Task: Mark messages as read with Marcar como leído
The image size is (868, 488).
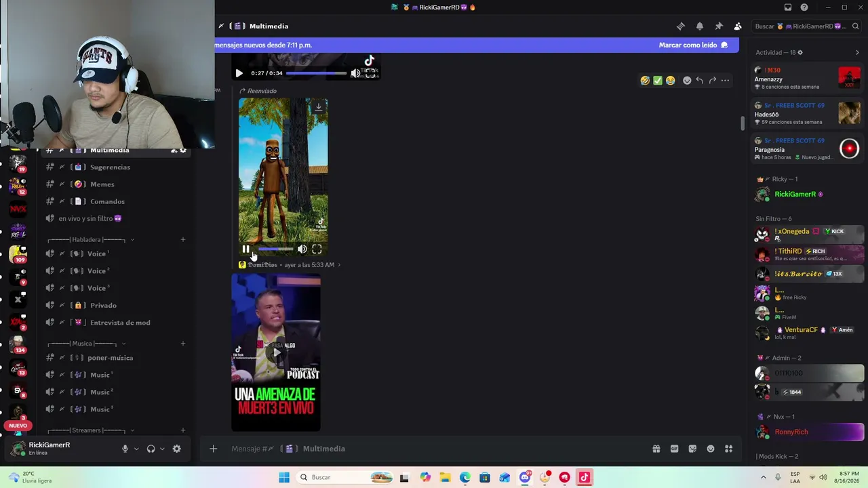Action: [693, 45]
